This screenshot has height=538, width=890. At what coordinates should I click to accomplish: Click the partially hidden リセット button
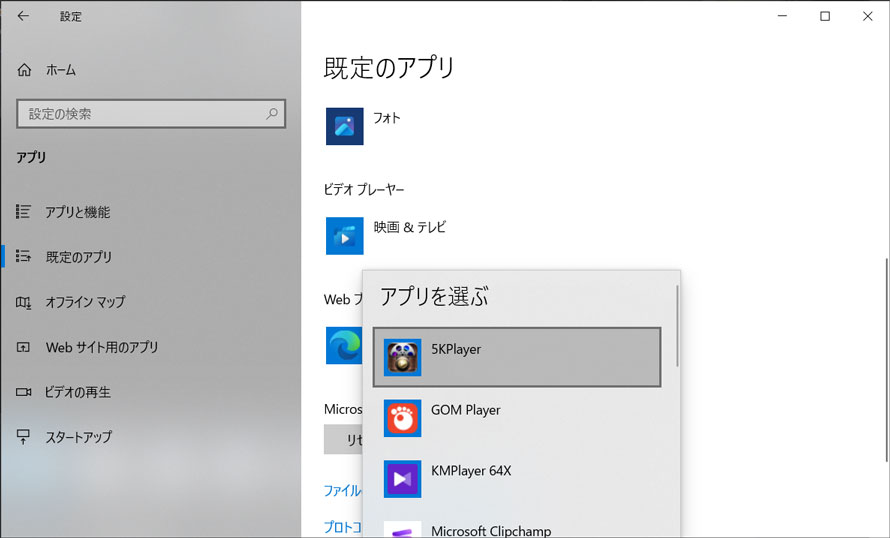[343, 439]
